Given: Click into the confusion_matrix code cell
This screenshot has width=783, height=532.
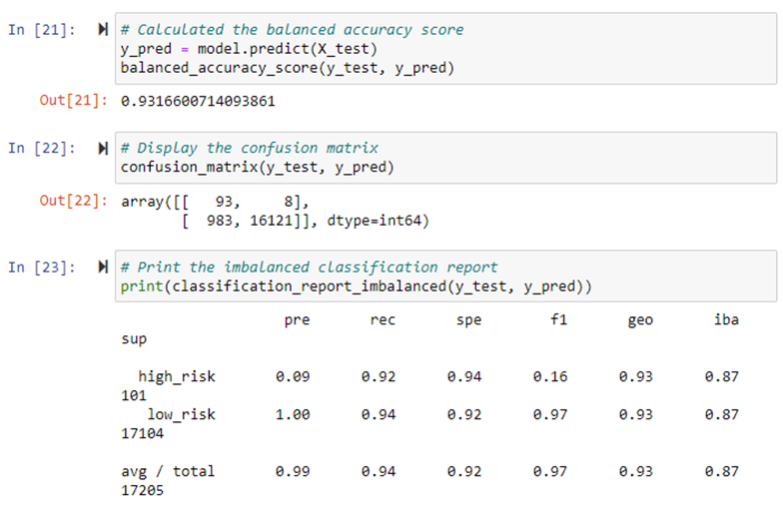Looking at the screenshot, I should [445, 158].
